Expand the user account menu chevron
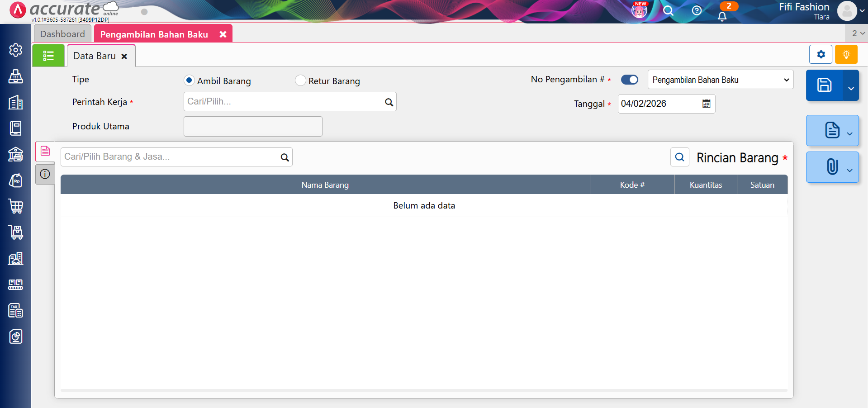Viewport: 868px width, 408px height. (x=862, y=11)
